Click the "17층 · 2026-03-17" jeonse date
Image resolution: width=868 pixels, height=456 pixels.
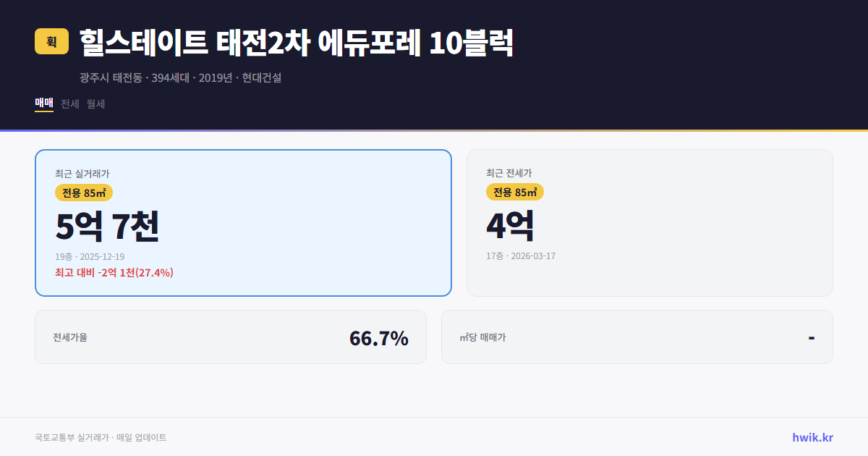point(519,256)
